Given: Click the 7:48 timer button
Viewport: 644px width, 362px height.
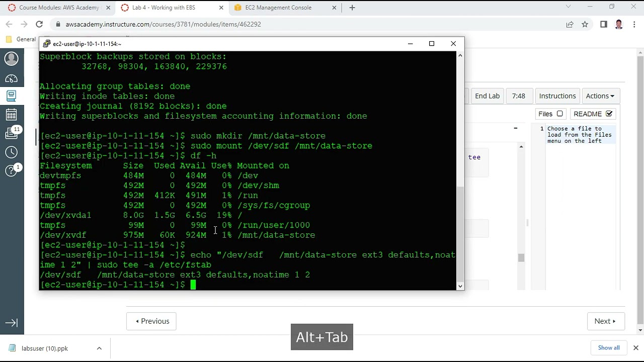Looking at the screenshot, I should pos(518,96).
